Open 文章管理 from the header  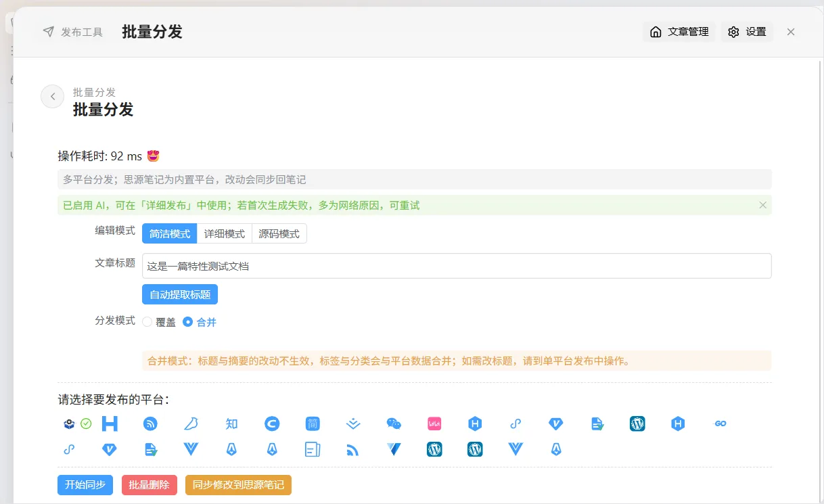point(679,32)
